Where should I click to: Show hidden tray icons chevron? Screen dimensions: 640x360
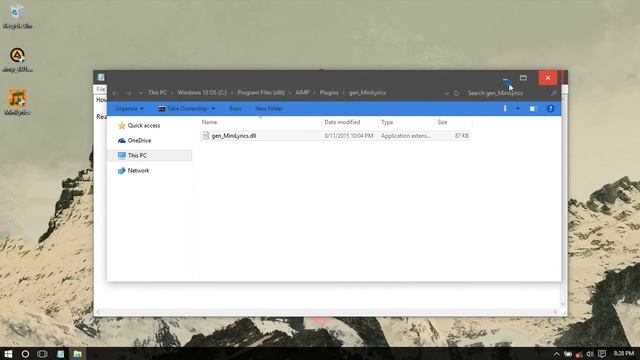556,354
